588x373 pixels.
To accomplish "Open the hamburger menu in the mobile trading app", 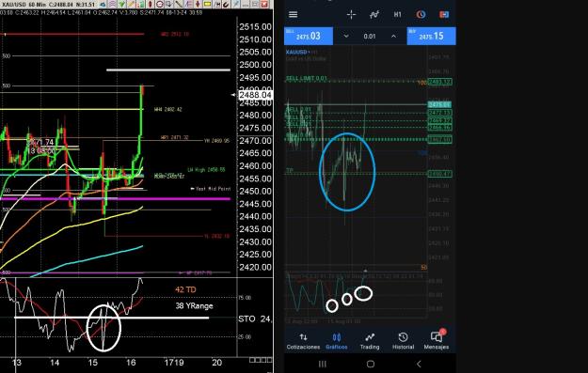I will click(293, 14).
